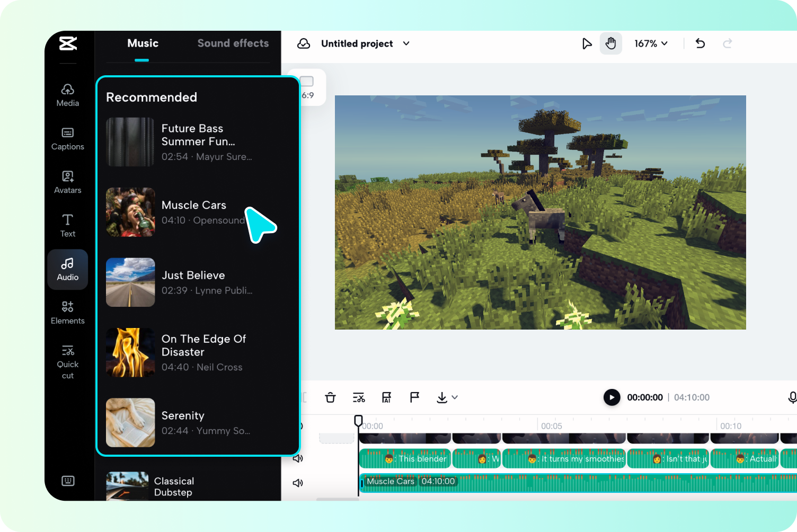The width and height of the screenshot is (797, 532).
Task: Select the 'This blender' caption clip
Action: pos(405,459)
